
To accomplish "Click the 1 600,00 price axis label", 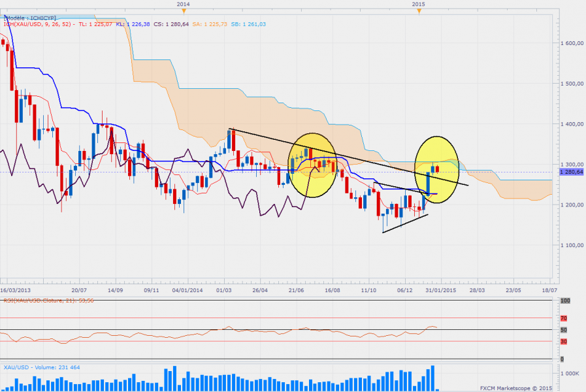I will (572, 43).
